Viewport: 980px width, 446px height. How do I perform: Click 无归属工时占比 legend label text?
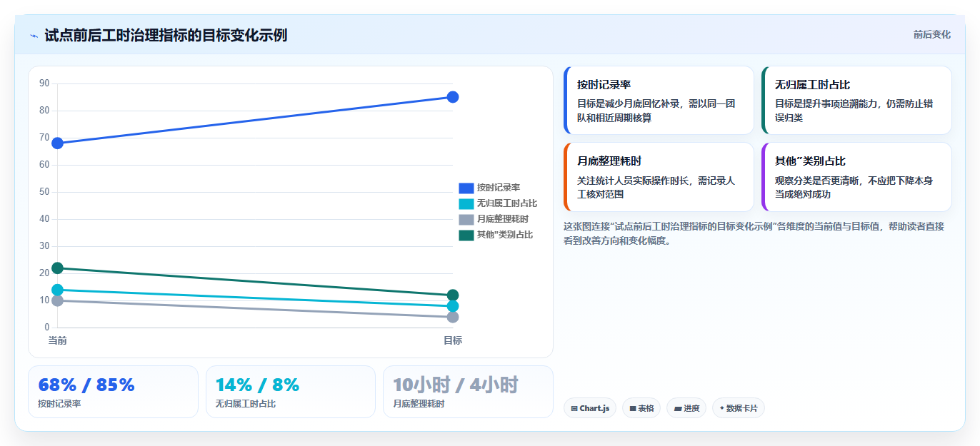tap(507, 203)
